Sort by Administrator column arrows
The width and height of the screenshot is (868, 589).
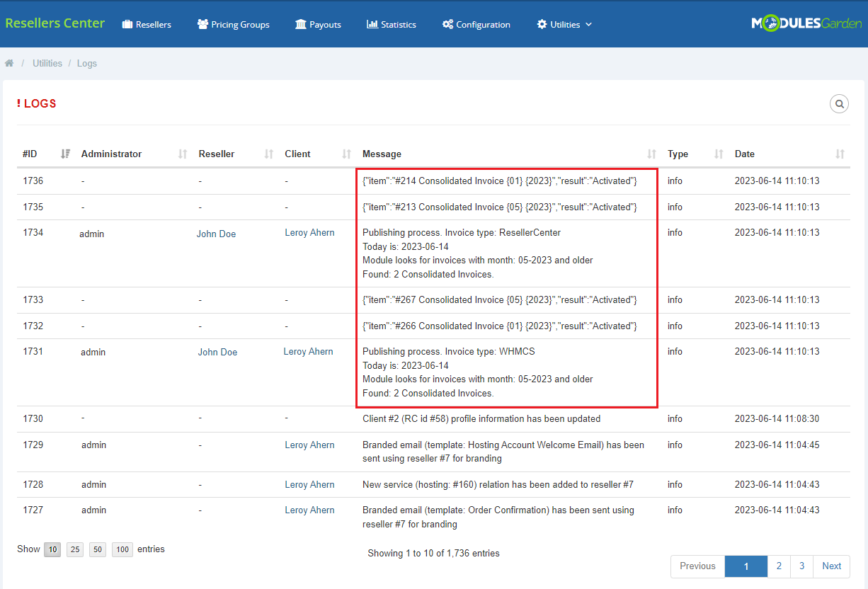pos(183,154)
